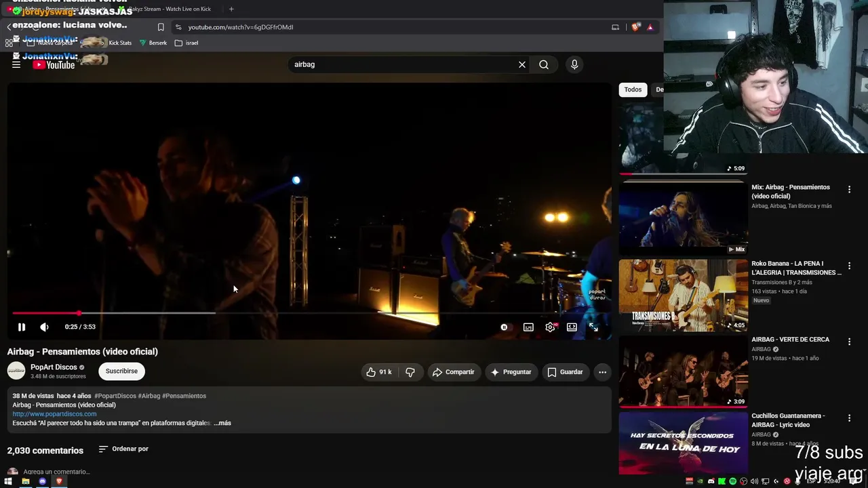The height and width of the screenshot is (488, 868).
Task: Start voice search with microphone
Action: click(x=574, y=64)
